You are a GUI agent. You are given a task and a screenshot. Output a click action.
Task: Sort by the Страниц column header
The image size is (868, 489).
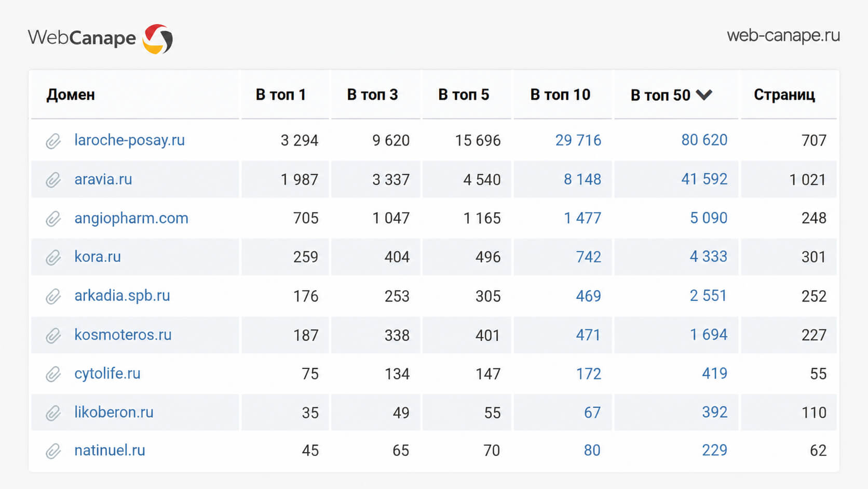[x=784, y=95]
